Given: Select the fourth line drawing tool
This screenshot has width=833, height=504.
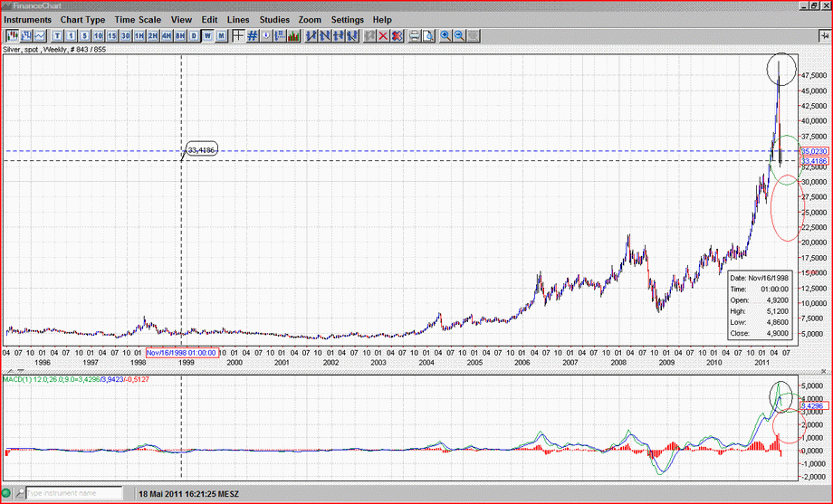Looking at the screenshot, I should click(351, 35).
